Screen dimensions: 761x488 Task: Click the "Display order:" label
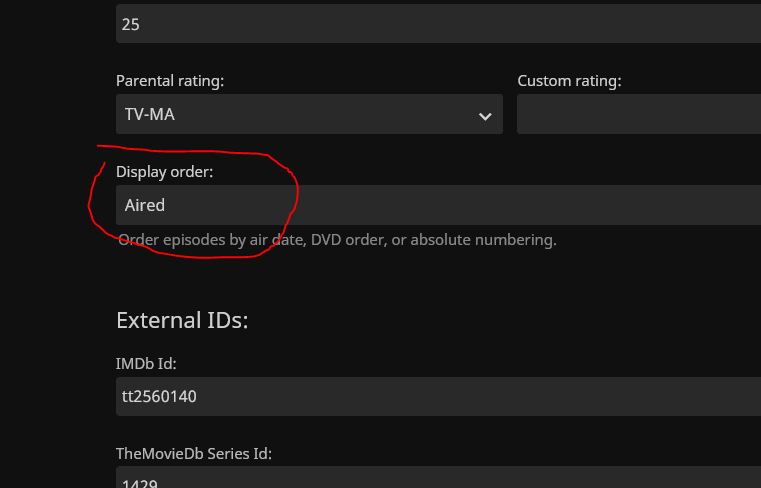click(x=165, y=172)
